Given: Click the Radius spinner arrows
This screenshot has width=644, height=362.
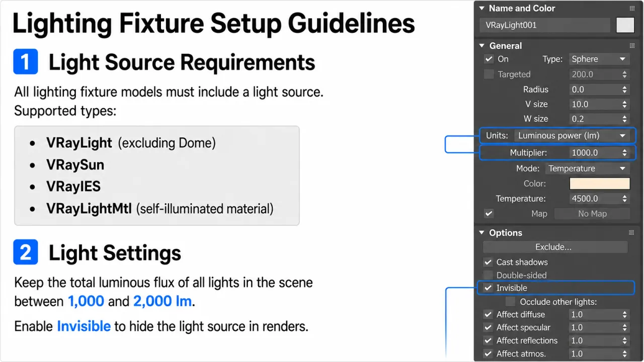Looking at the screenshot, I should click(x=625, y=89).
